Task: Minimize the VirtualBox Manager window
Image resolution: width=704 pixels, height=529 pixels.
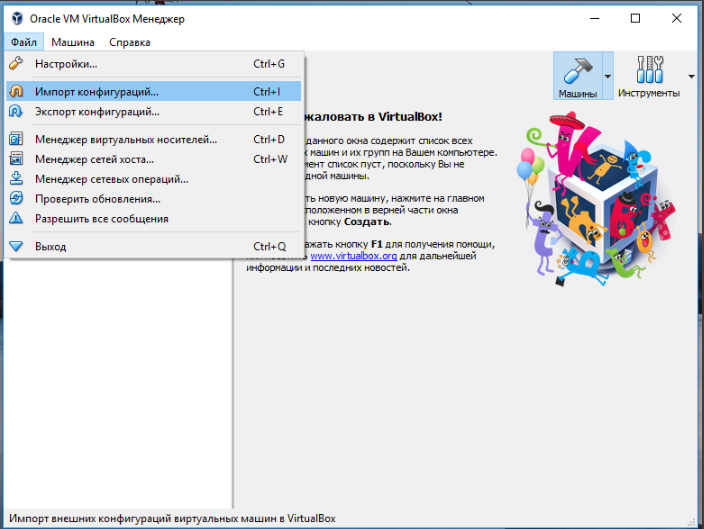Action: 594,18
